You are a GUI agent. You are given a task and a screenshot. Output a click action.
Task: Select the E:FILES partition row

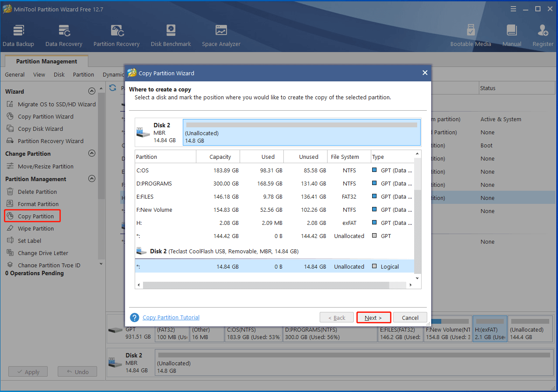click(275, 196)
